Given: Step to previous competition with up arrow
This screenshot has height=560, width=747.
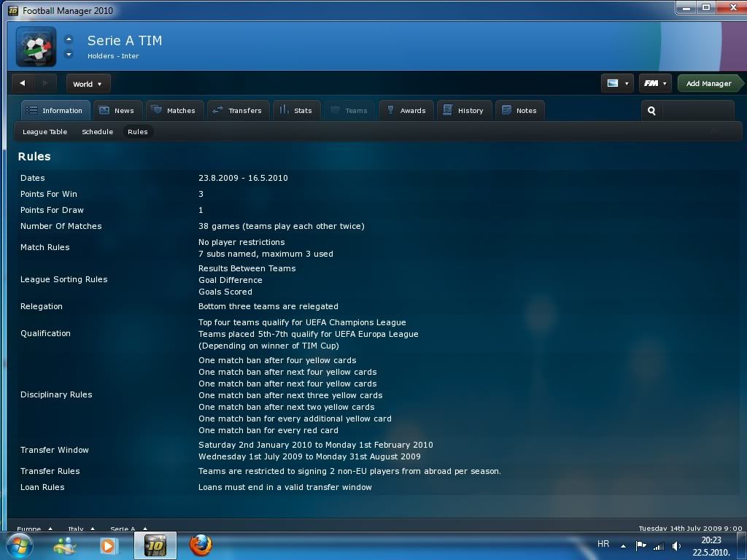Looking at the screenshot, I should click(69, 39).
